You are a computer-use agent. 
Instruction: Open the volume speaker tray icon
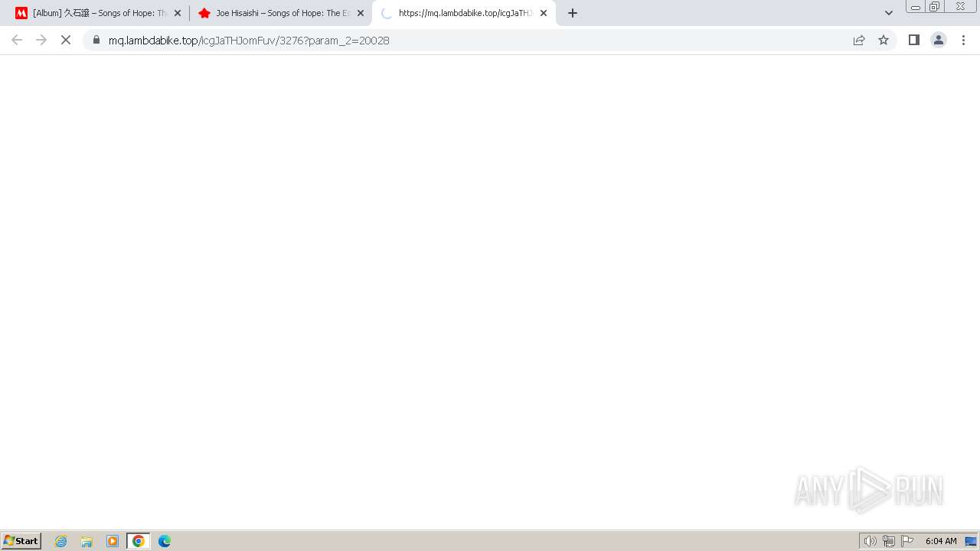tap(870, 541)
